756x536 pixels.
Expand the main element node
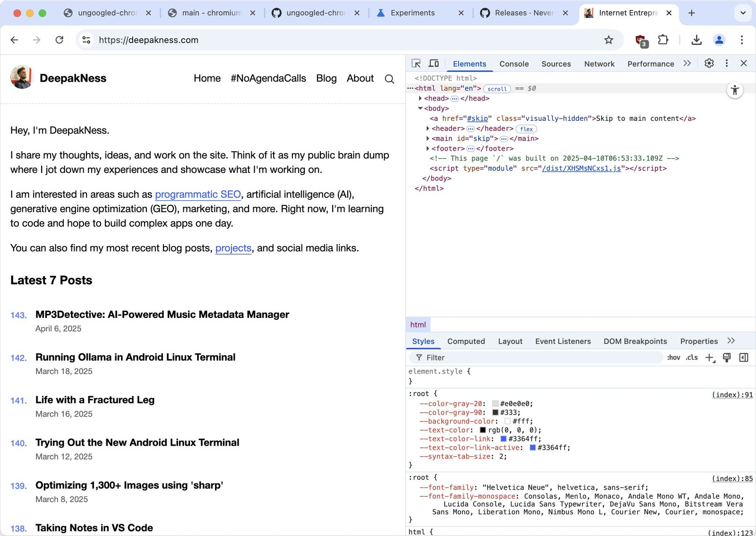tap(428, 138)
